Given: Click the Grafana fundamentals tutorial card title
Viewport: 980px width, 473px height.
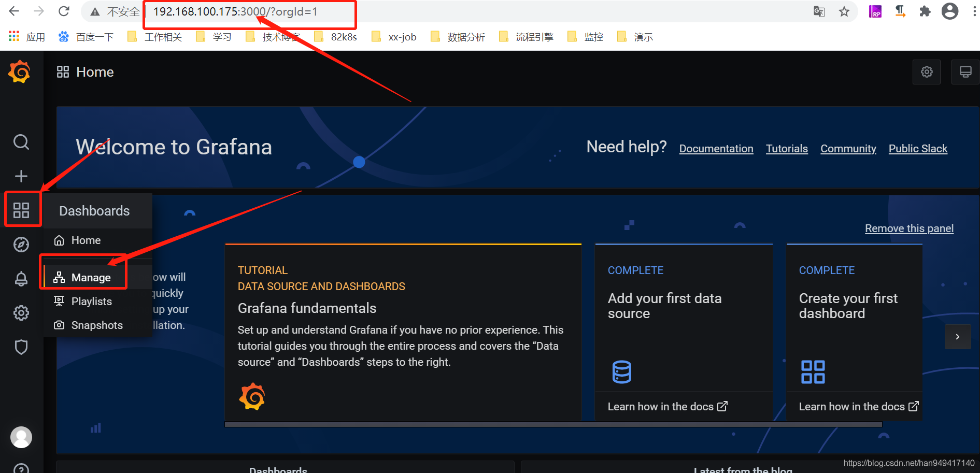Looking at the screenshot, I should point(307,308).
